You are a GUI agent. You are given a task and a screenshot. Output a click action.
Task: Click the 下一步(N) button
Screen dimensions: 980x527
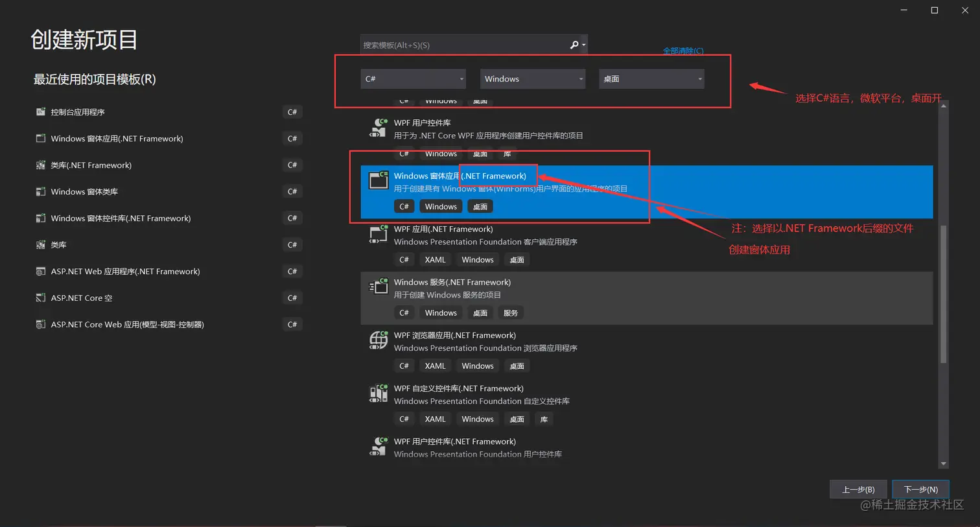920,489
